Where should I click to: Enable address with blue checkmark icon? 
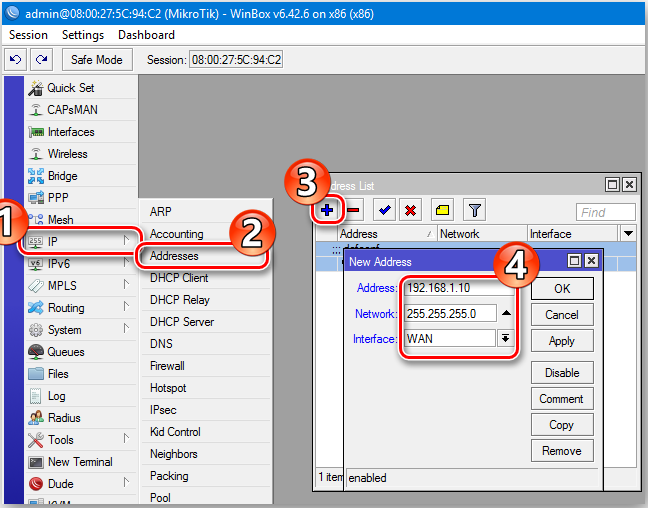385,210
